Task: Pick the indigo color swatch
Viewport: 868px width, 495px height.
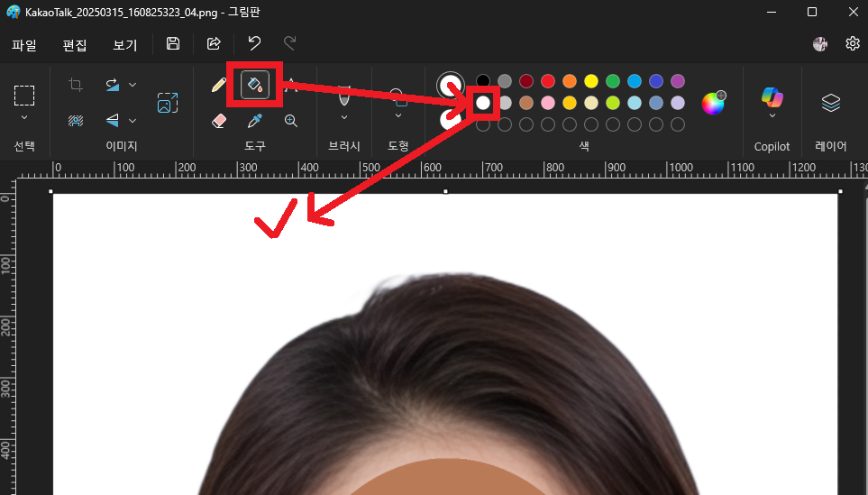Action: (656, 81)
